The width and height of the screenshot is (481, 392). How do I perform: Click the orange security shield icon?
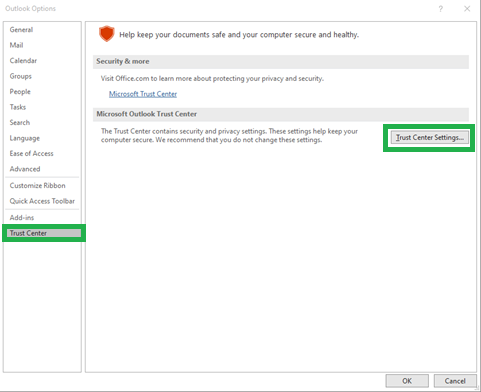107,34
